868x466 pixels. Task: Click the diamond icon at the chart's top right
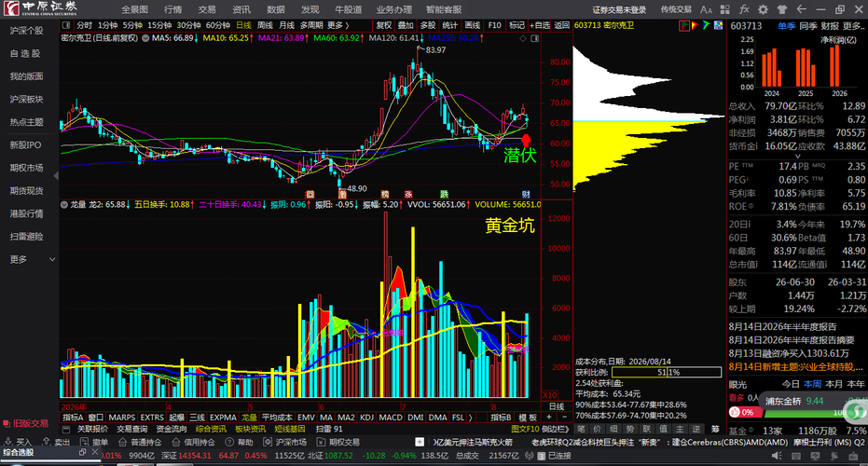point(522,38)
